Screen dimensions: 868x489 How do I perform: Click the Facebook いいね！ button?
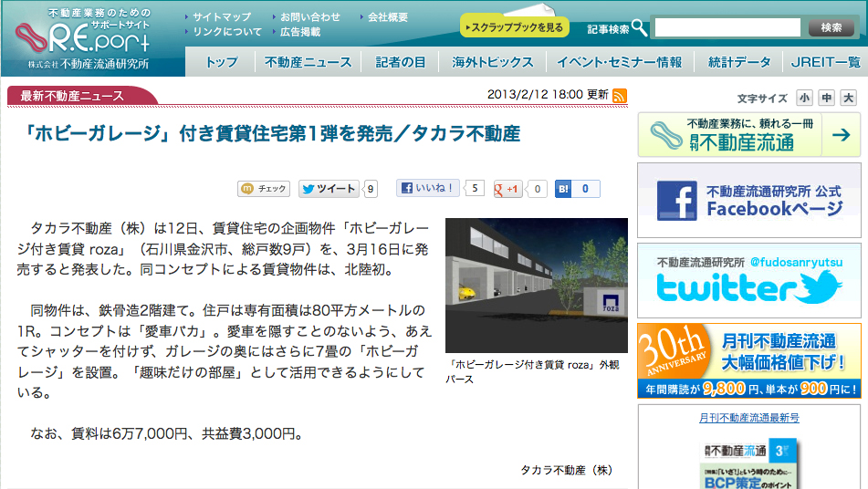coord(427,188)
